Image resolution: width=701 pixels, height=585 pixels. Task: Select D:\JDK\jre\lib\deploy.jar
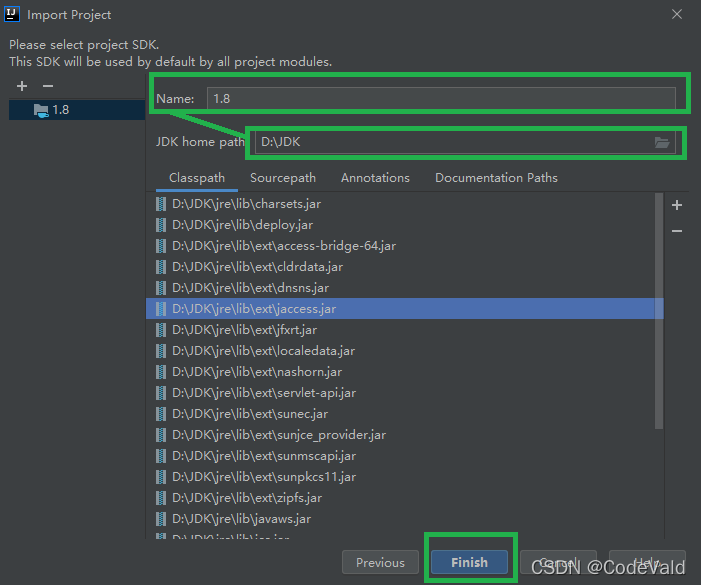(x=404, y=225)
